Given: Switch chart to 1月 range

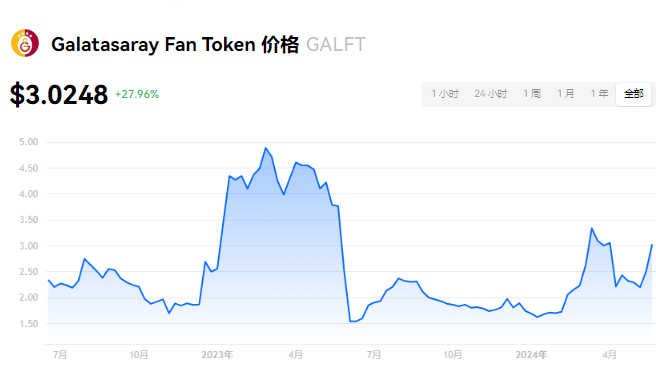Looking at the screenshot, I should (566, 94).
